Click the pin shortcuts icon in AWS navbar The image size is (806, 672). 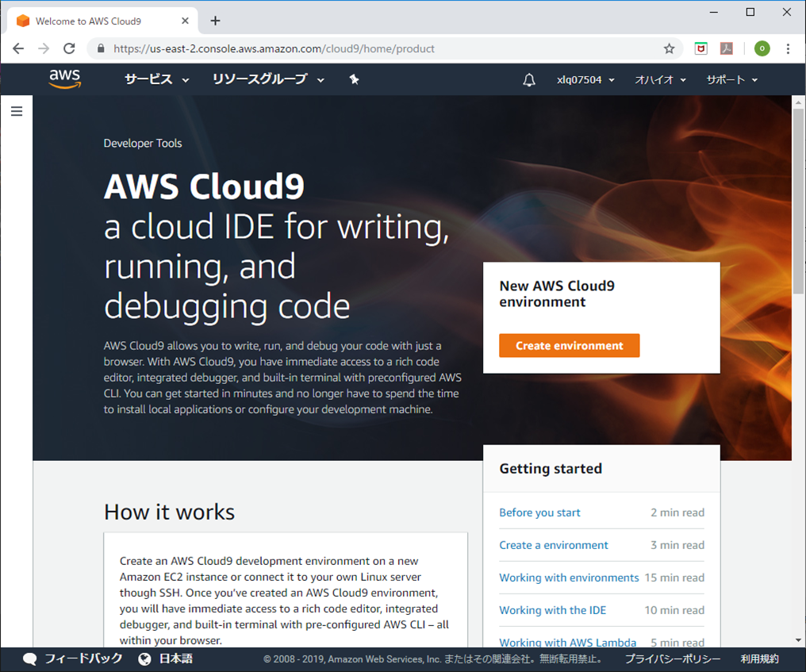354,79
